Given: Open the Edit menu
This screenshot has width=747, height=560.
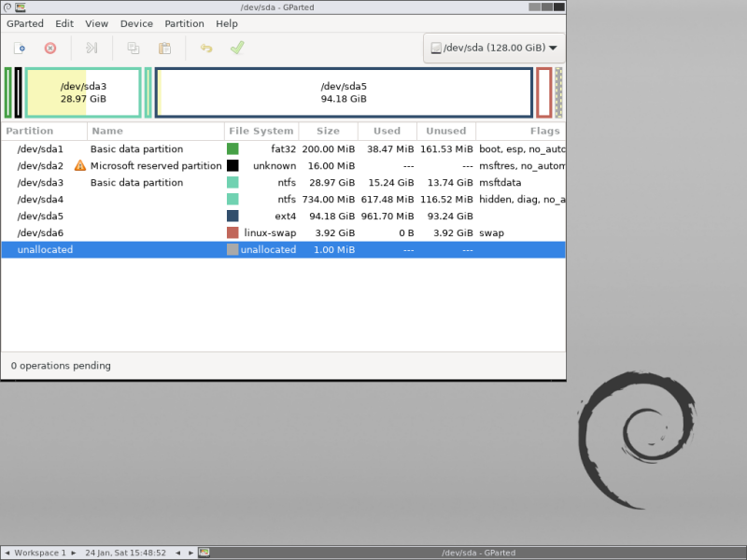Looking at the screenshot, I should click(x=64, y=24).
